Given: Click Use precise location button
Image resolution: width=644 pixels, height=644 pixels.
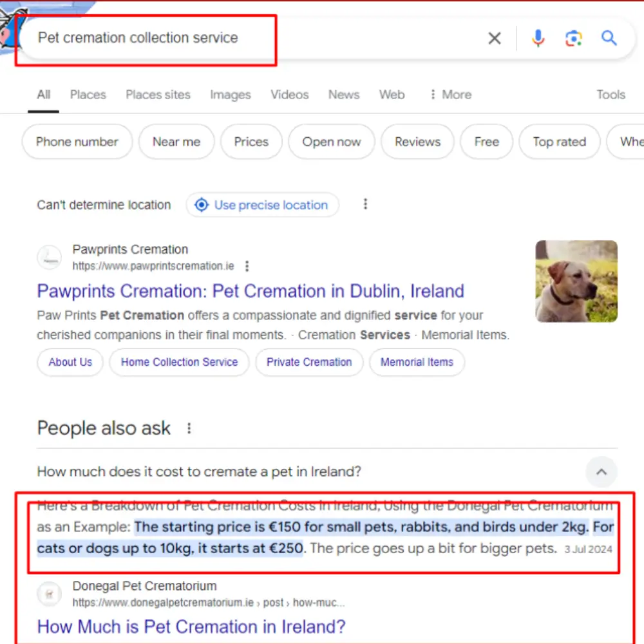Looking at the screenshot, I should click(263, 205).
